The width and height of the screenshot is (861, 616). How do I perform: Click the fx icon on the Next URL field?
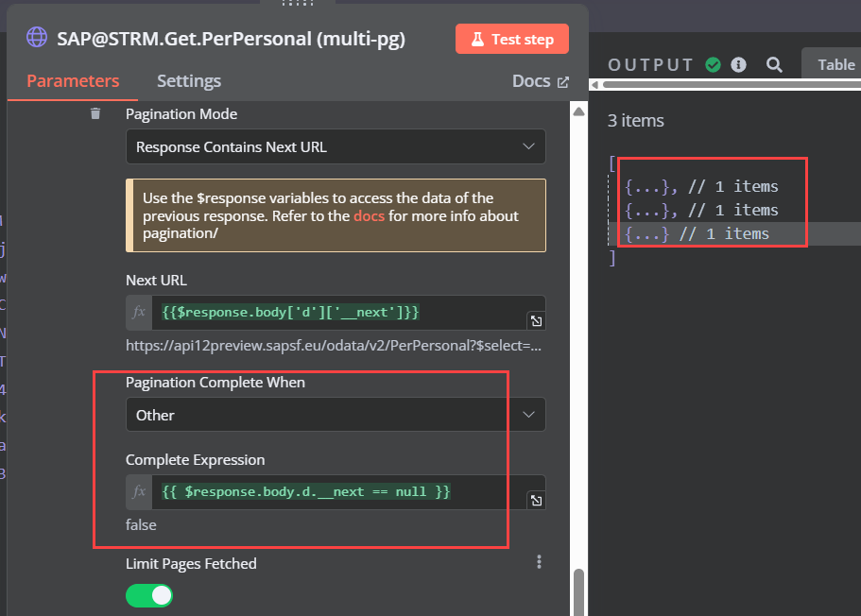pyautogui.click(x=138, y=312)
